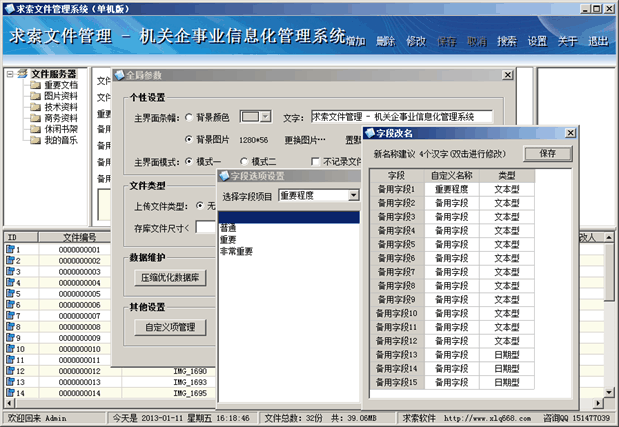Viewport: 619px width, 427px height.
Task: Select the 普通 option in list
Action: (228, 228)
